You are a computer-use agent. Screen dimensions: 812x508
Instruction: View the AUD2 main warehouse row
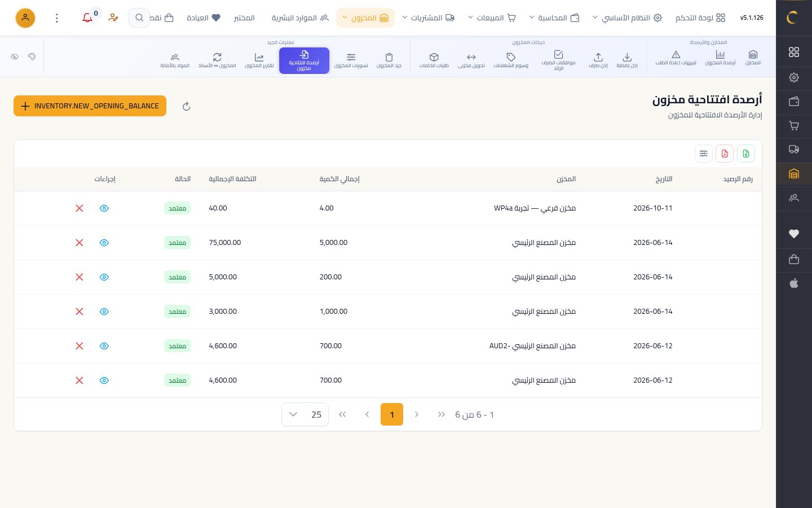[x=104, y=346]
